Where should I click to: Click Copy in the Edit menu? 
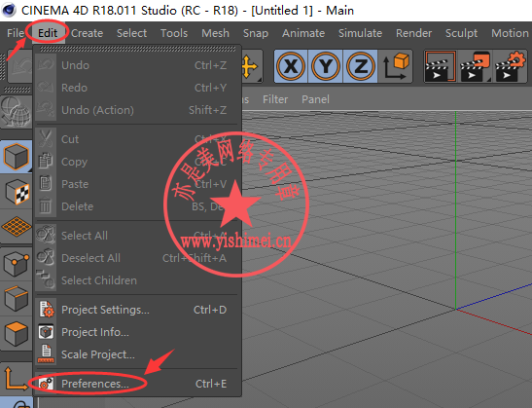point(138,162)
